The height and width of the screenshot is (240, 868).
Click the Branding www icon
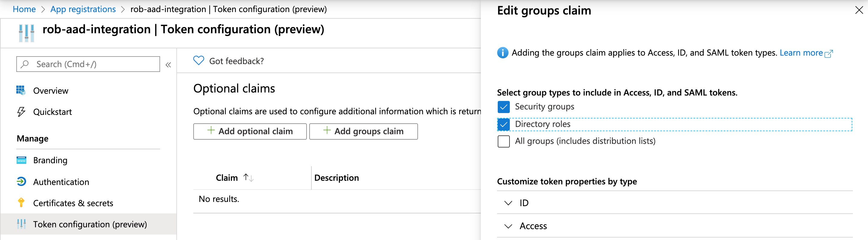click(x=21, y=160)
